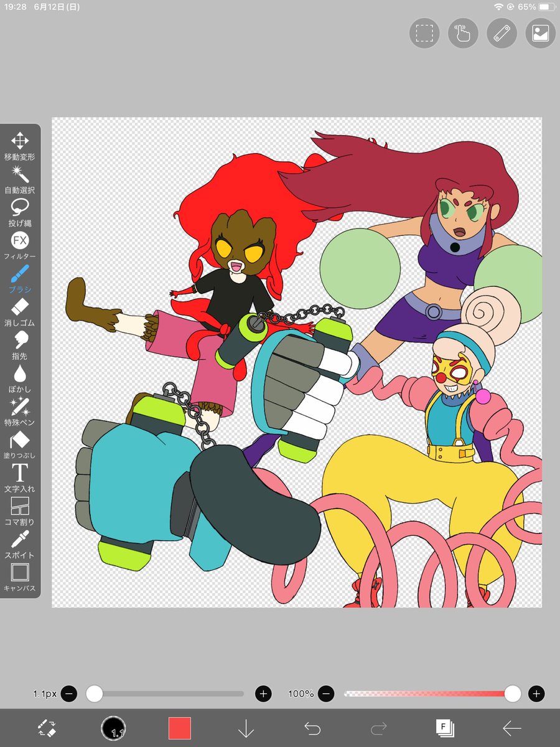Select the Lasso (投げ縄) tool
Screen dimensions: 560x747
tap(20, 212)
